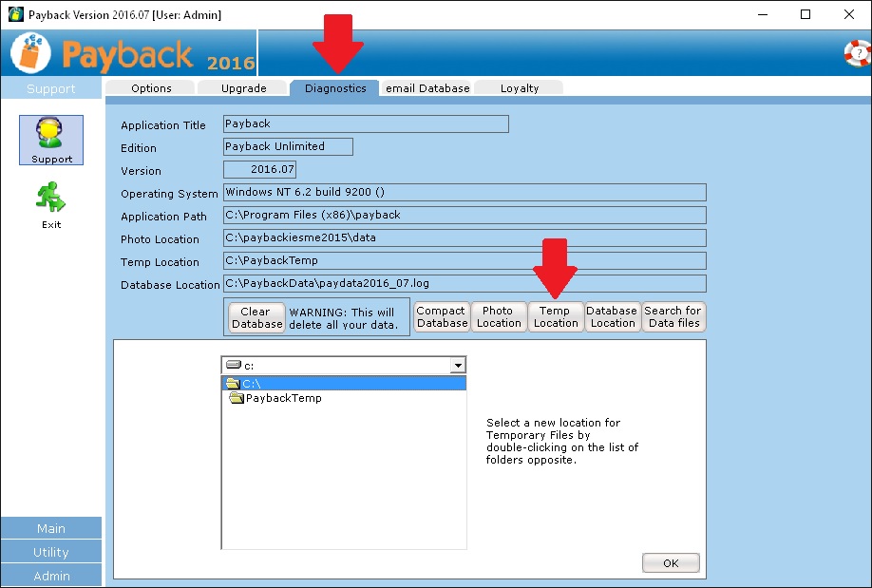Screen dimensions: 872x588
Task: Click the Compact Database button
Action: 442,317
